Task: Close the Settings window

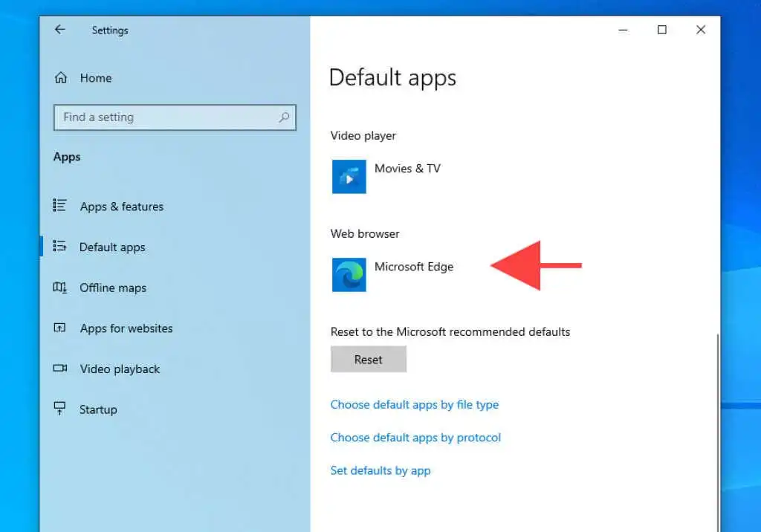Action: (x=701, y=30)
